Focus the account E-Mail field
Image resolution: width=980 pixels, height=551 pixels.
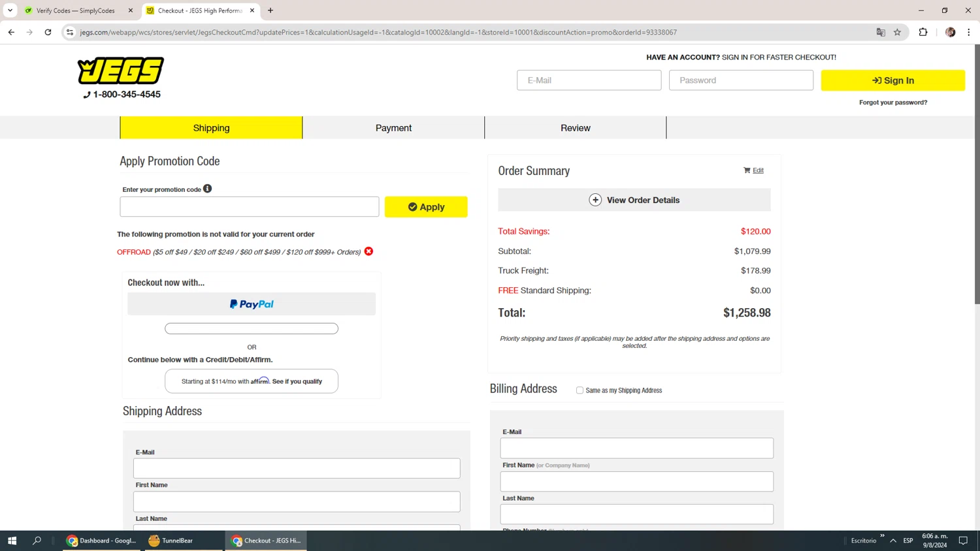(x=589, y=80)
